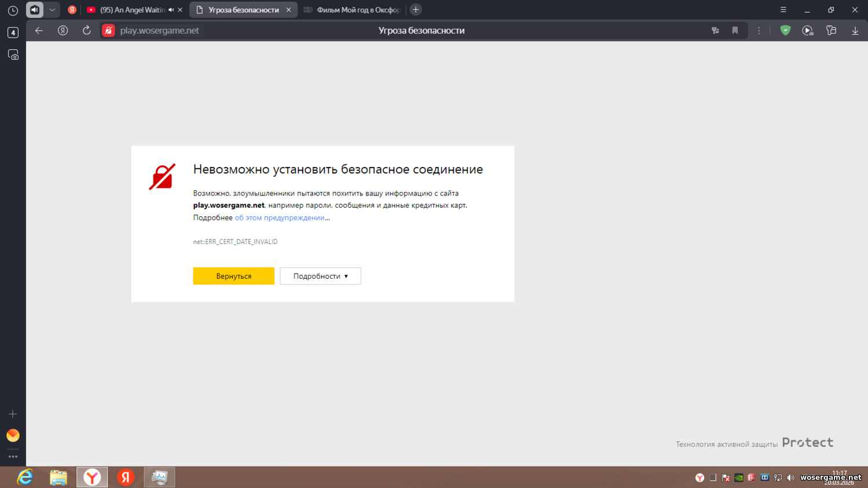Open the screenshot tool in sidebar
Viewport: 868px width, 488px height.
(13, 55)
